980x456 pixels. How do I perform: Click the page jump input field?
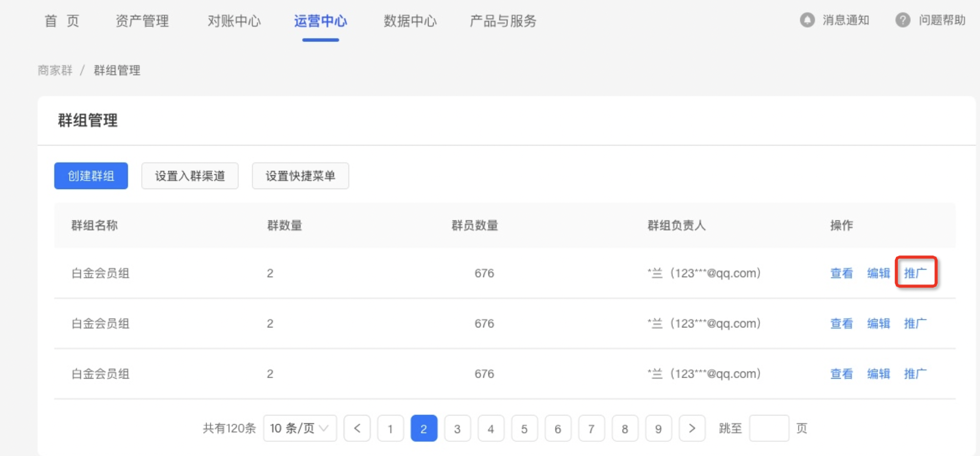(x=769, y=428)
